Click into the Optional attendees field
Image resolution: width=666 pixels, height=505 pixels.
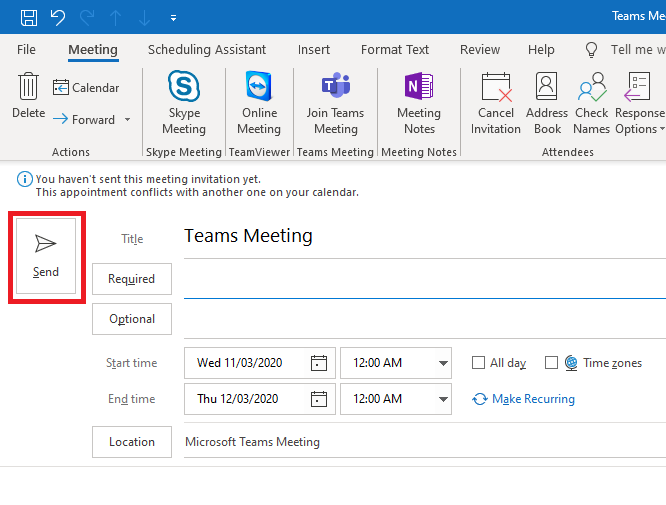click(x=425, y=319)
